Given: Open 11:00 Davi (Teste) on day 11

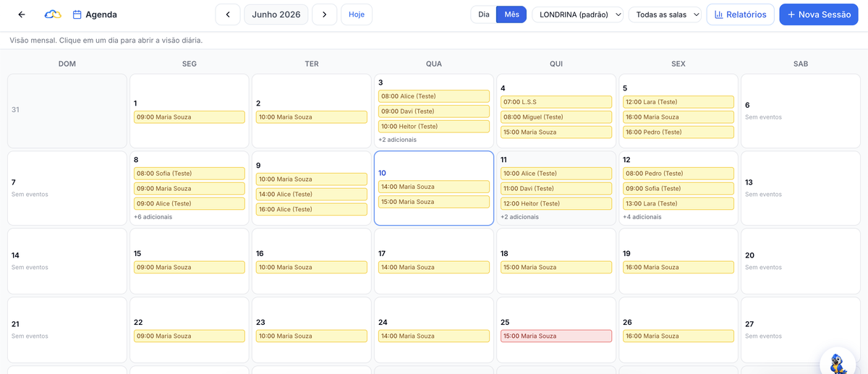Looking at the screenshot, I should tap(556, 189).
